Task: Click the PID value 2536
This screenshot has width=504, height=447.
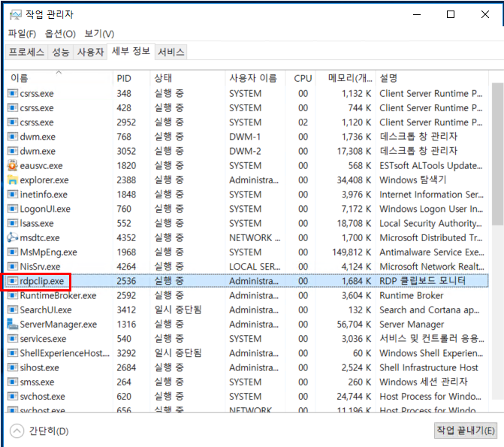Action: [x=126, y=281]
